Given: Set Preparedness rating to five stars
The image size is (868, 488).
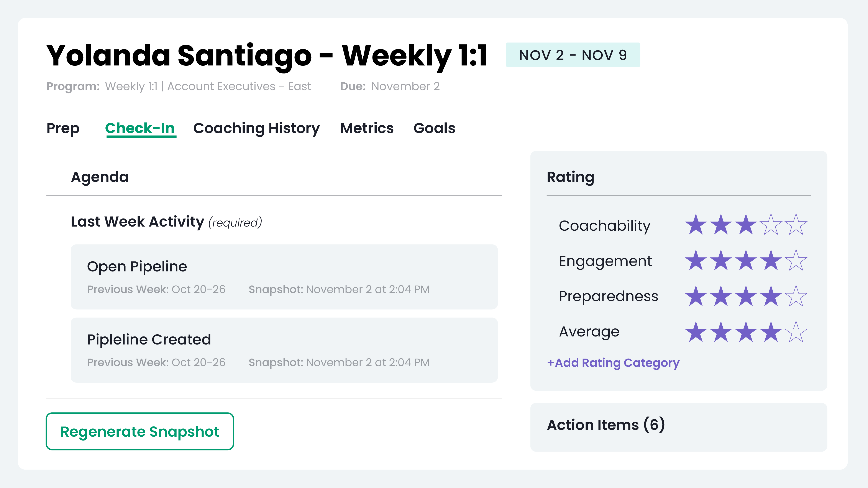Looking at the screenshot, I should (x=796, y=296).
